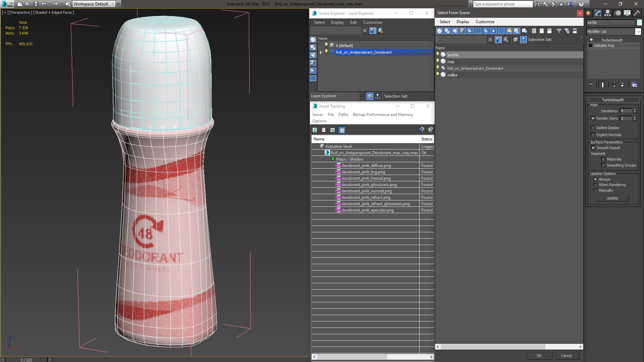
Task: Toggle Display Lights filter in Select From Scene
Action: pos(455,31)
